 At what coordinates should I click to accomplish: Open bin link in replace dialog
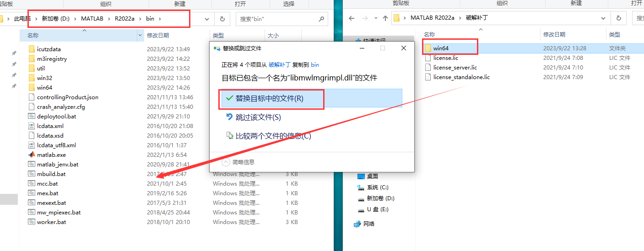(315, 65)
